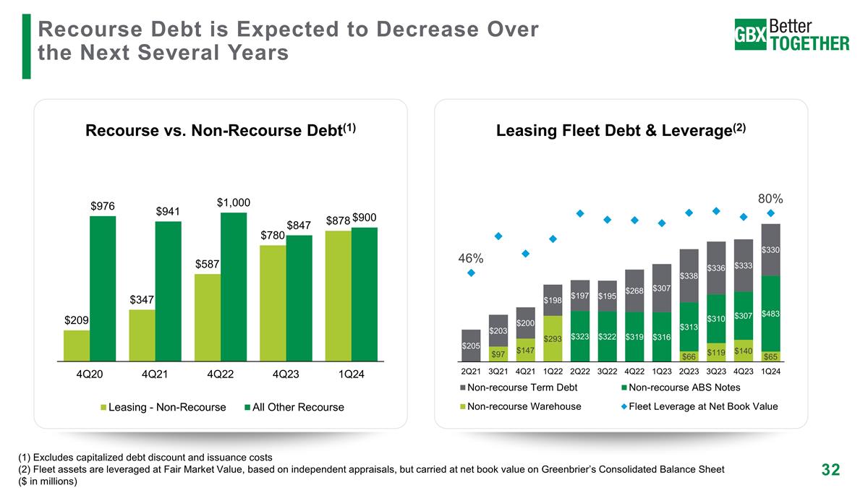This screenshot has width=868, height=488.
Task: Select the Non-recourse ABS Notes legend marker
Action: pyautogui.click(x=624, y=388)
